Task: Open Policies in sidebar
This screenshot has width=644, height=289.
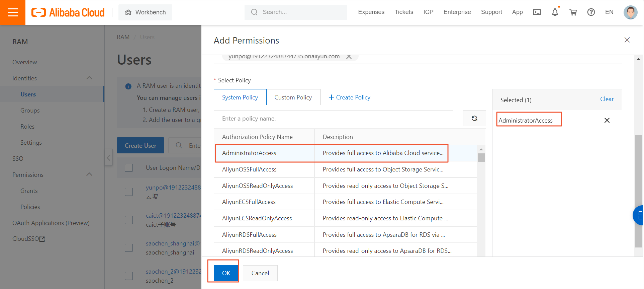Action: [30, 207]
